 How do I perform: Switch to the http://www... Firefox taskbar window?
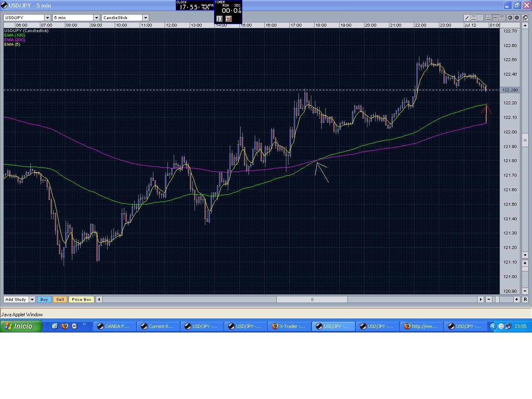tap(421, 327)
